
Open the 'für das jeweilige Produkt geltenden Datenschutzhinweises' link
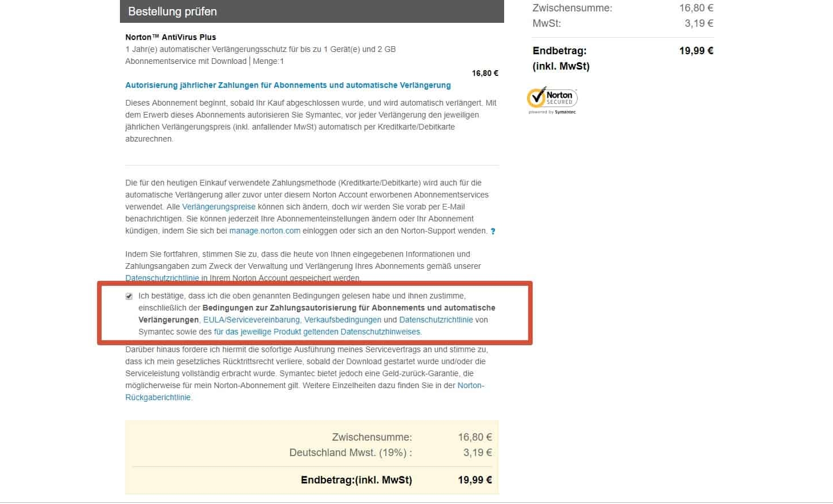[x=317, y=332]
